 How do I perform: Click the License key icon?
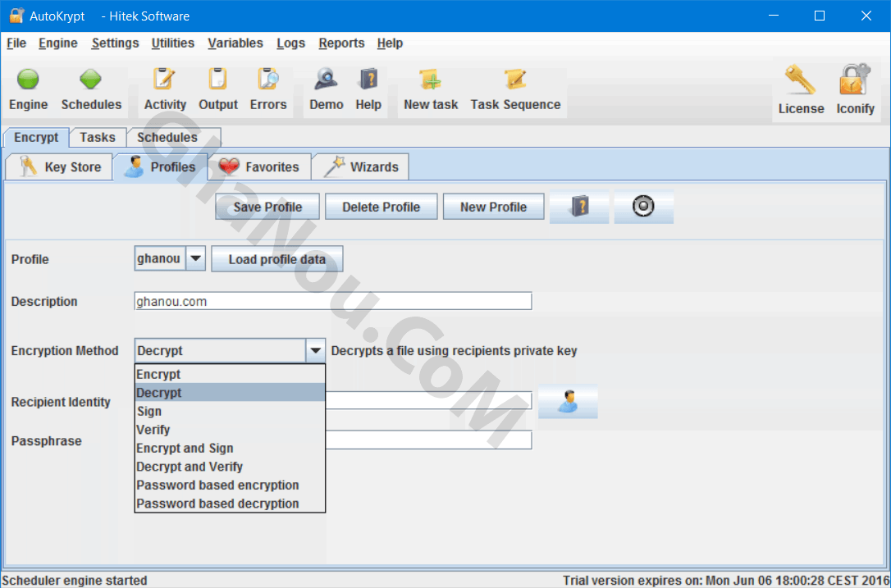[801, 89]
